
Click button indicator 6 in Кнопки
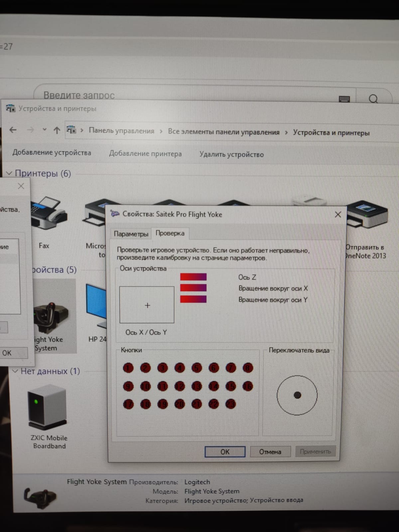(214, 368)
